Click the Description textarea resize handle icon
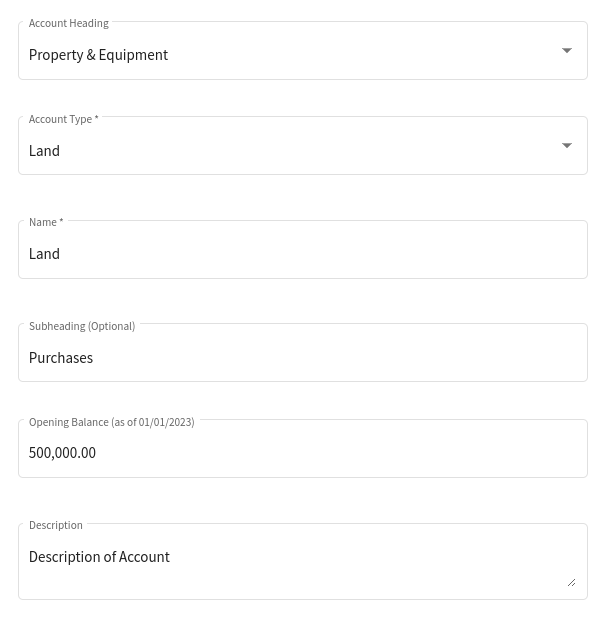The width and height of the screenshot is (604, 622). click(x=571, y=582)
